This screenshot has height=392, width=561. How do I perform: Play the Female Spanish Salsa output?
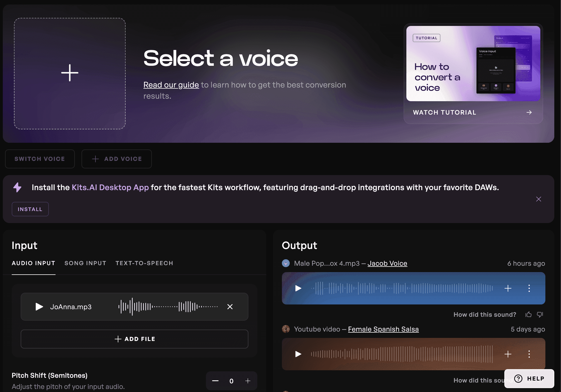(x=297, y=354)
